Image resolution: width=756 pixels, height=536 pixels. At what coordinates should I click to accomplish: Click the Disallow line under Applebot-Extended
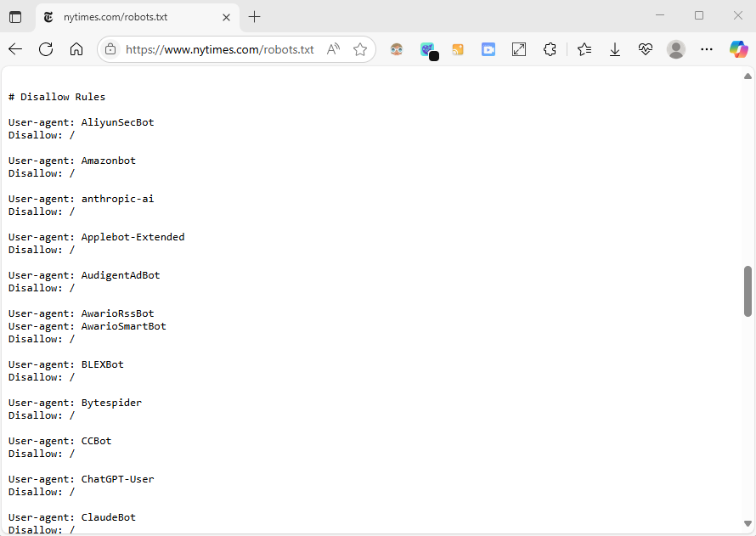point(42,250)
